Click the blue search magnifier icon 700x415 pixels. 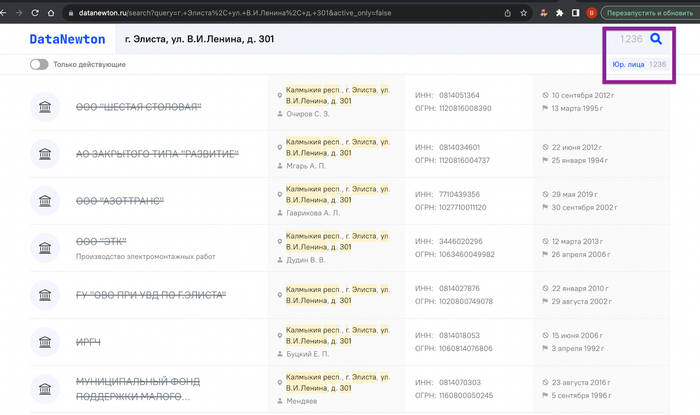click(x=656, y=39)
